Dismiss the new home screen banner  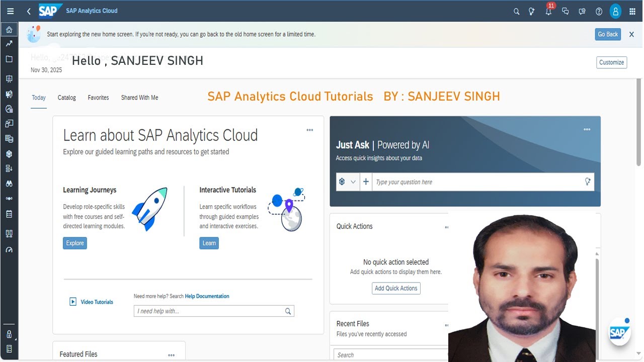click(x=632, y=34)
